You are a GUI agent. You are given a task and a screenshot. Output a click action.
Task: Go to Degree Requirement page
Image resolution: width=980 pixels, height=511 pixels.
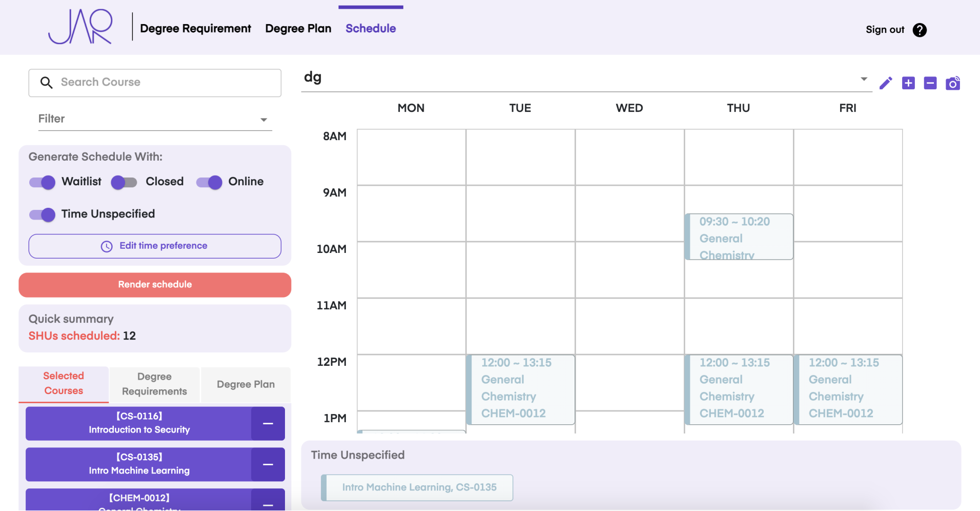195,29
